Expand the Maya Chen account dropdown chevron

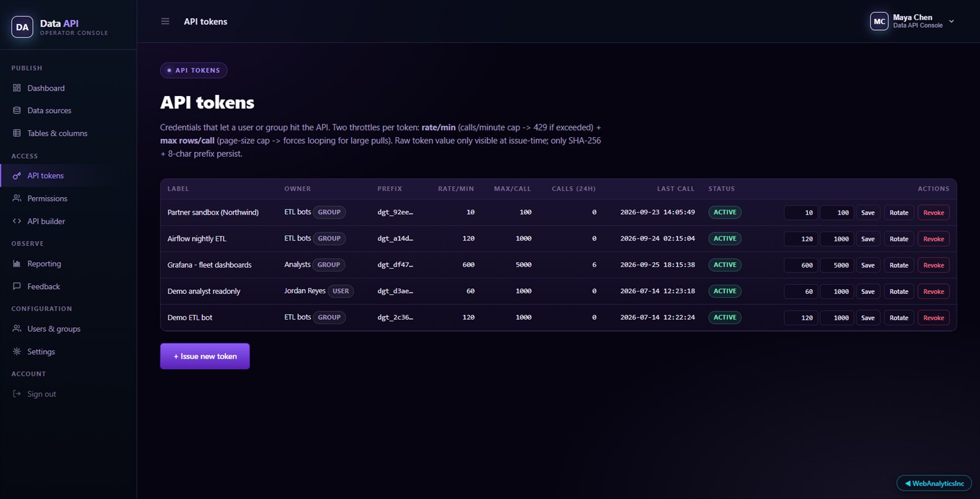pyautogui.click(x=951, y=21)
